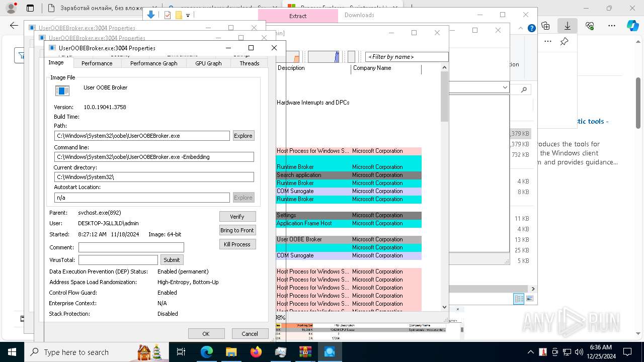Image resolution: width=644 pixels, height=362 pixels.
Task: Open Microsoft Edge from the taskbar
Action: click(x=207, y=352)
